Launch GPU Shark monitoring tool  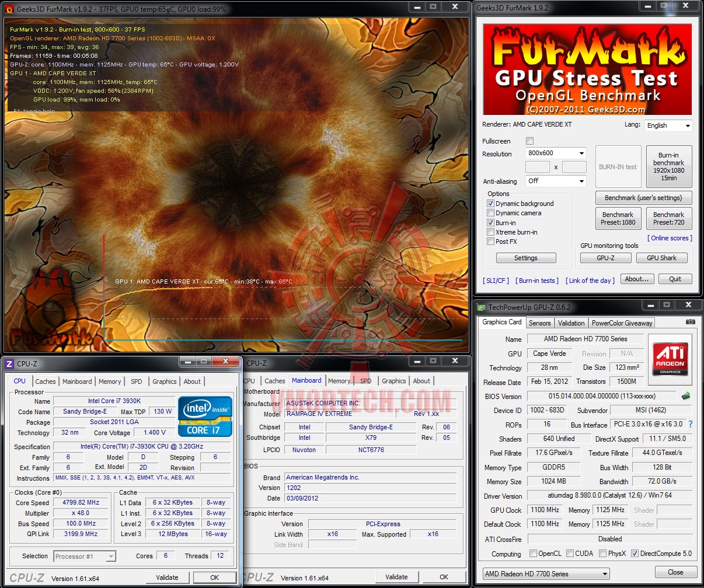click(x=661, y=258)
